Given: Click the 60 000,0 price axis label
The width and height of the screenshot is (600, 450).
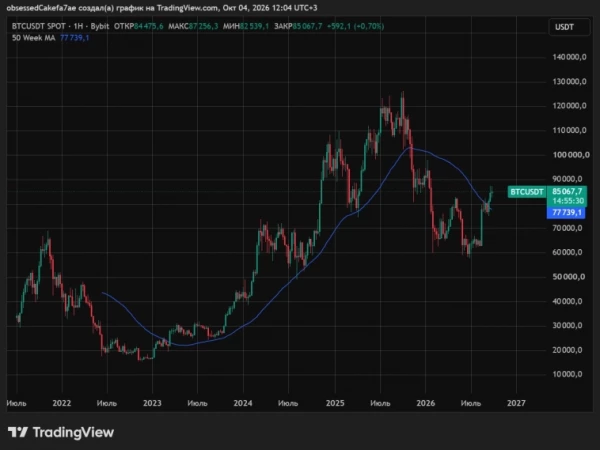Looking at the screenshot, I should point(567,252).
